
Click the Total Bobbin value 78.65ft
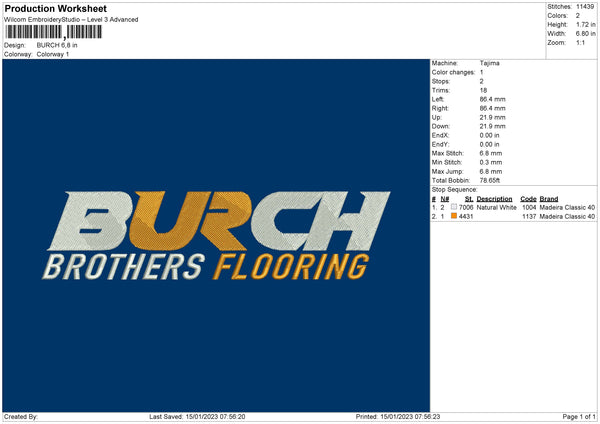[490, 180]
